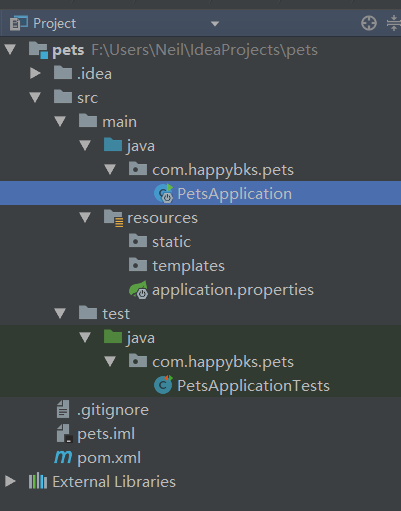Click the Project panel title label
Viewport: 401px width, 511px height.
[55, 24]
